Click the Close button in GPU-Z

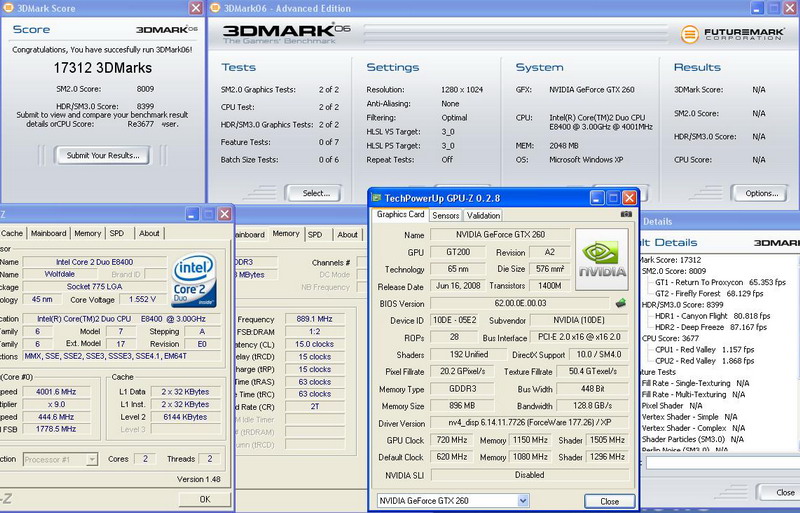click(x=609, y=501)
